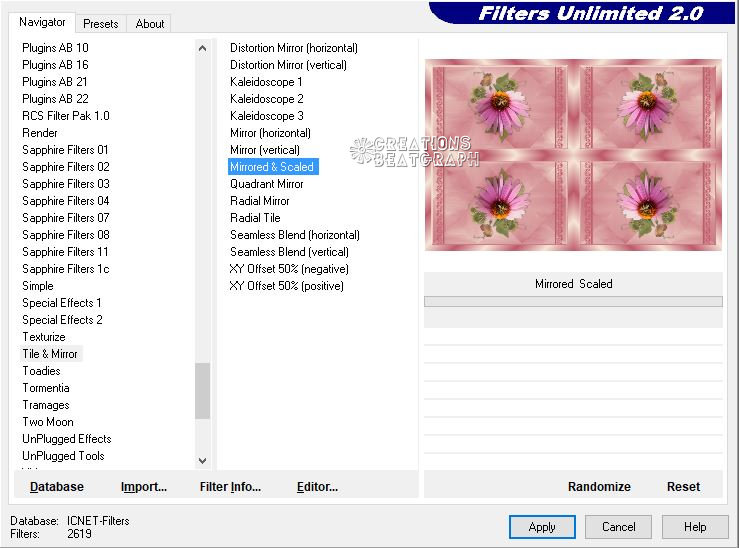The height and width of the screenshot is (548, 739).
Task: Select the Render category
Action: click(x=40, y=133)
